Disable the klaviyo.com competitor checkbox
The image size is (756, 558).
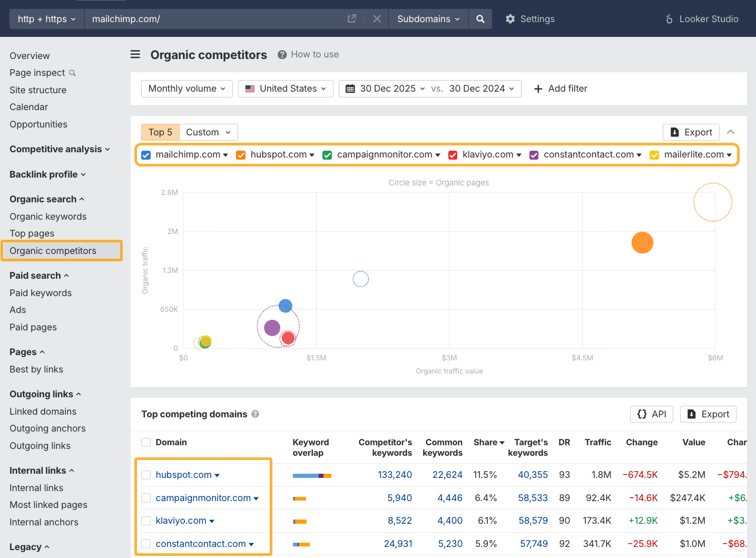coord(453,154)
